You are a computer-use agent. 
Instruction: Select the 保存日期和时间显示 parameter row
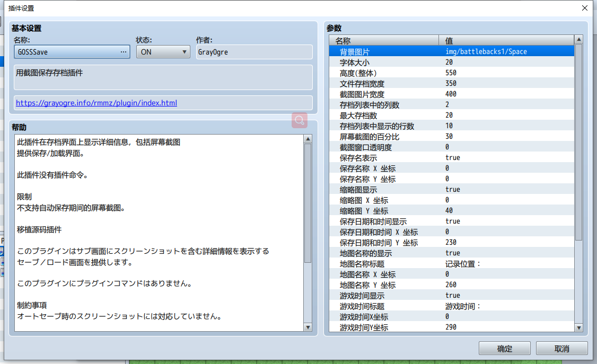click(452, 221)
